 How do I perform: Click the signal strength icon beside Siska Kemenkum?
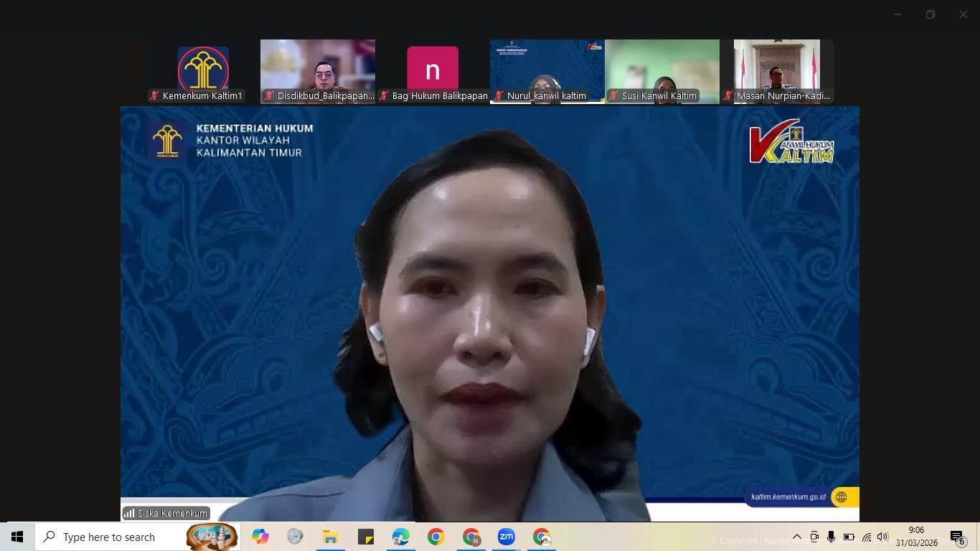pyautogui.click(x=129, y=513)
